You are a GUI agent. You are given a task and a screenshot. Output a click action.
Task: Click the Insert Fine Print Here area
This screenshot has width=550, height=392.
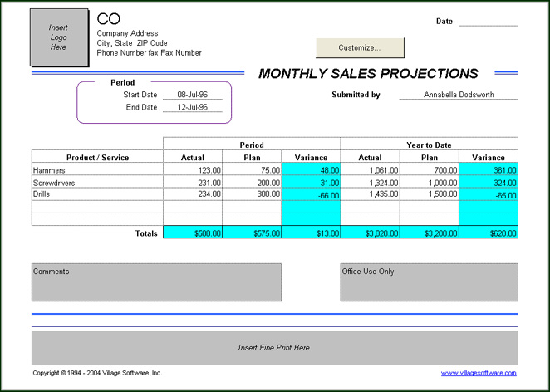(x=274, y=347)
